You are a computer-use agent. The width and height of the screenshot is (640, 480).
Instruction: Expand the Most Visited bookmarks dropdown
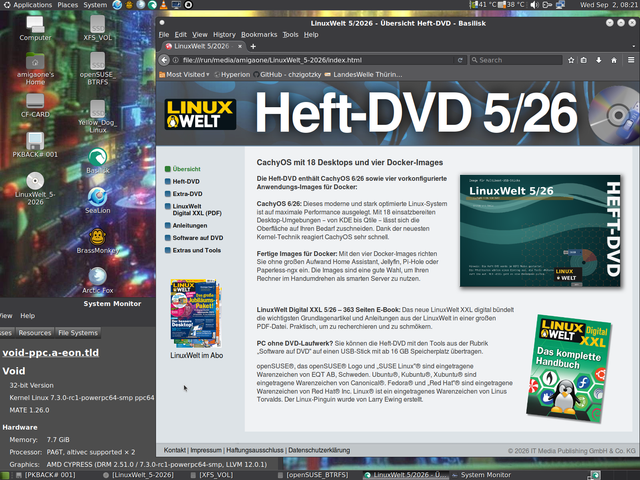pyautogui.click(x=184, y=75)
